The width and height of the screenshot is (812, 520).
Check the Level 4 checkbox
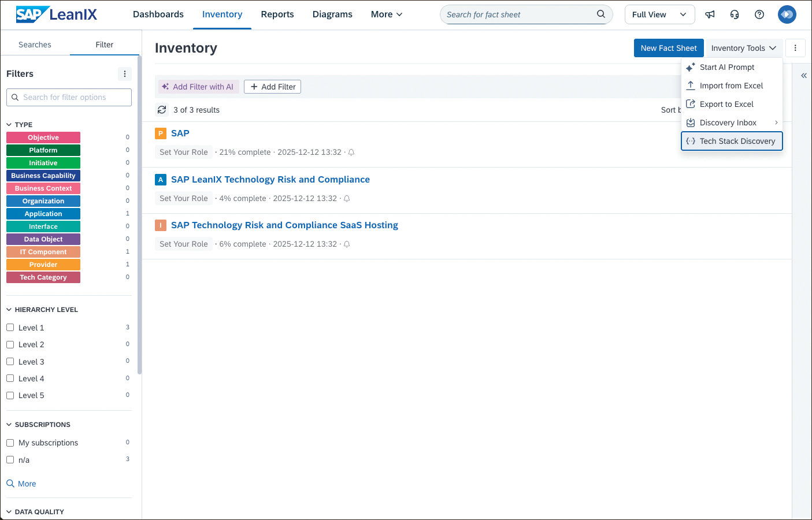[x=10, y=378]
